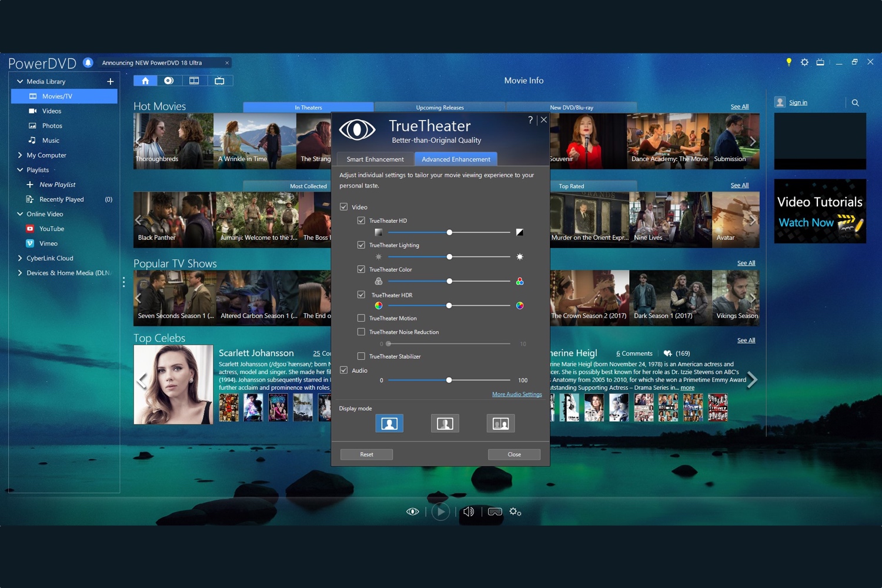The height and width of the screenshot is (588, 882).
Task: Open the New DVD/Blu-ray tab
Action: (x=572, y=107)
